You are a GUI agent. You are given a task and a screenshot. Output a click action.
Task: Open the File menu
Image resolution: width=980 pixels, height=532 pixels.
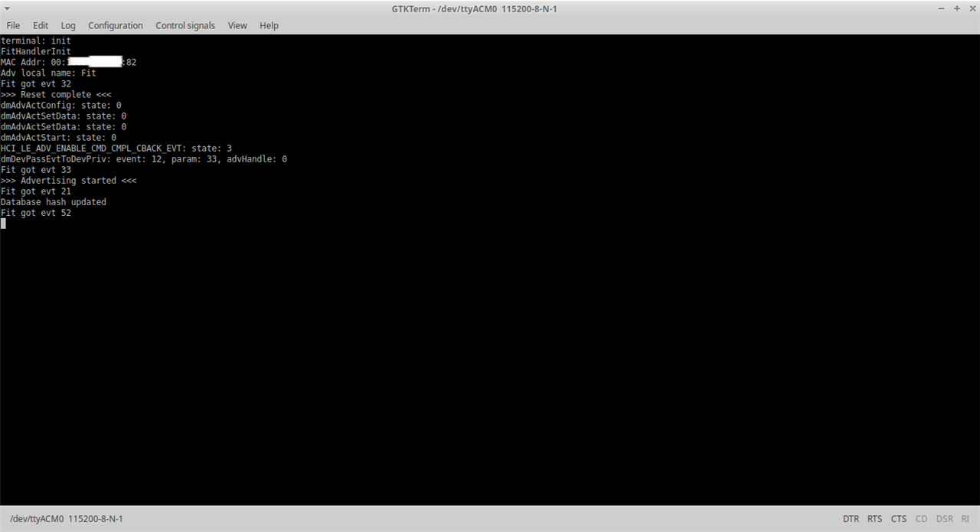13,25
